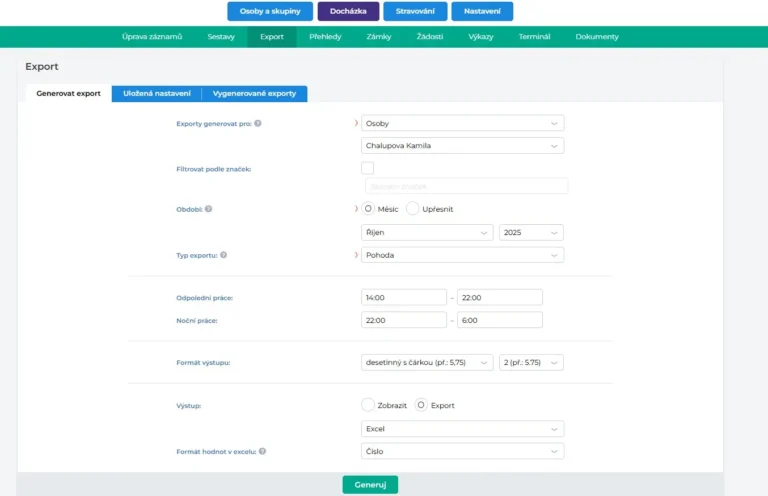Switch to the Uložená nastavení tab
Image resolution: width=768 pixels, height=496 pixels.
pos(156,93)
